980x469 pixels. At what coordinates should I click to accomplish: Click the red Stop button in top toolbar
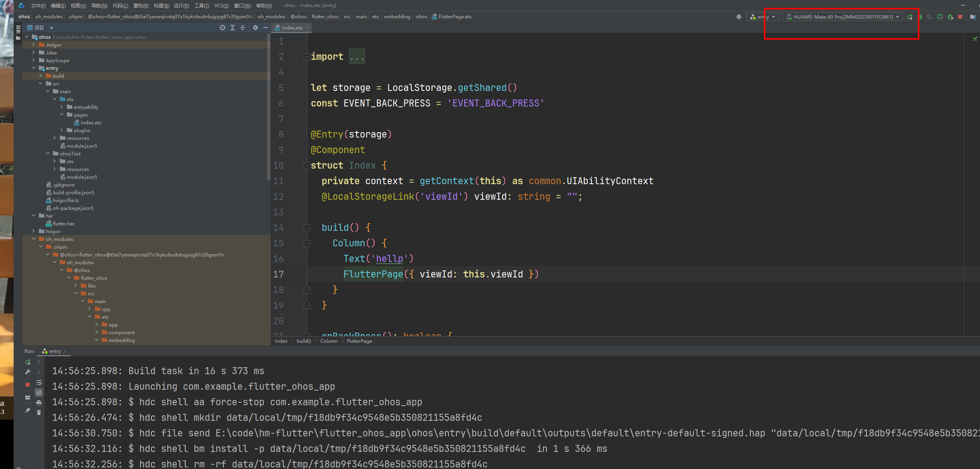(x=960, y=17)
